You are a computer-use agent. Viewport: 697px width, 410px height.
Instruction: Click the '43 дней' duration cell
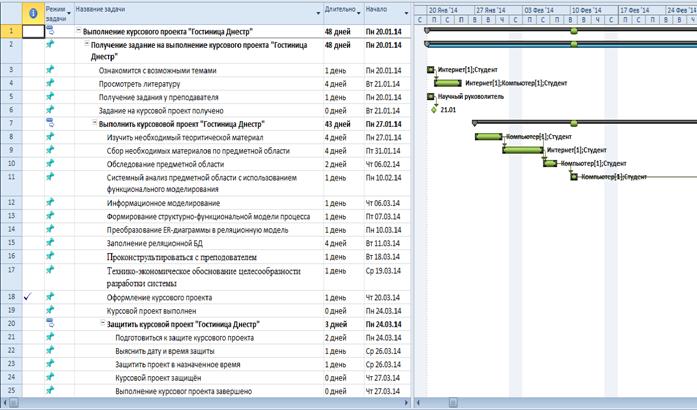pyautogui.click(x=344, y=124)
